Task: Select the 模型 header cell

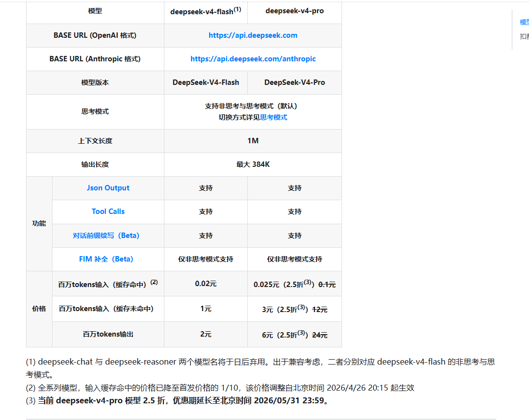Action: click(95, 11)
